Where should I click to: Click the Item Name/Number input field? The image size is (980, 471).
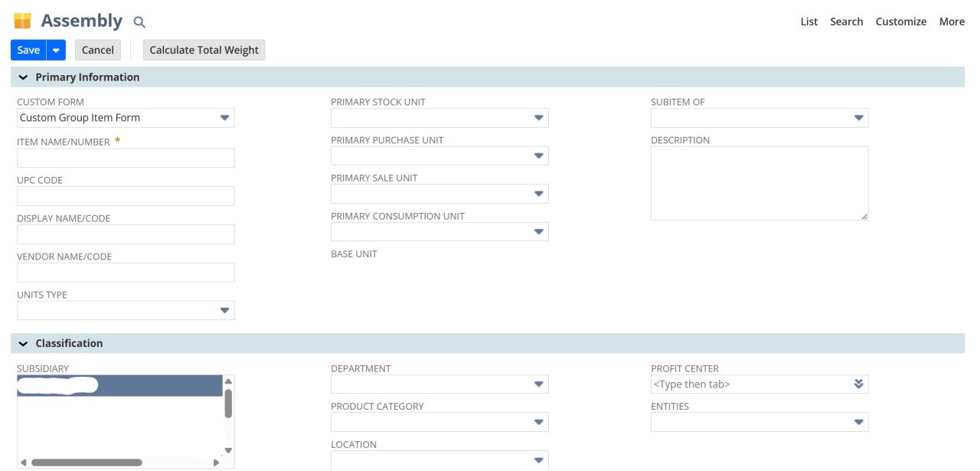tap(125, 157)
